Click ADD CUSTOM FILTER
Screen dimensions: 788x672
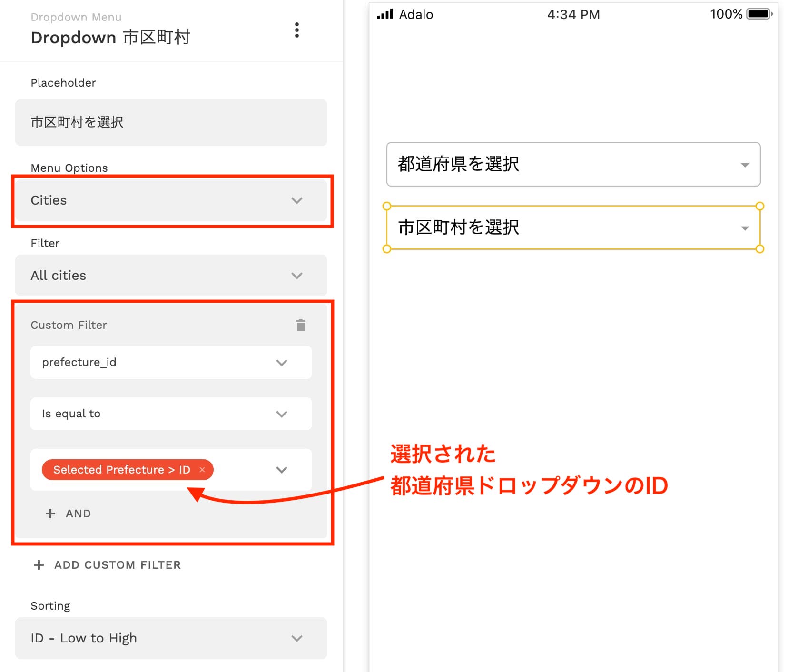[108, 565]
